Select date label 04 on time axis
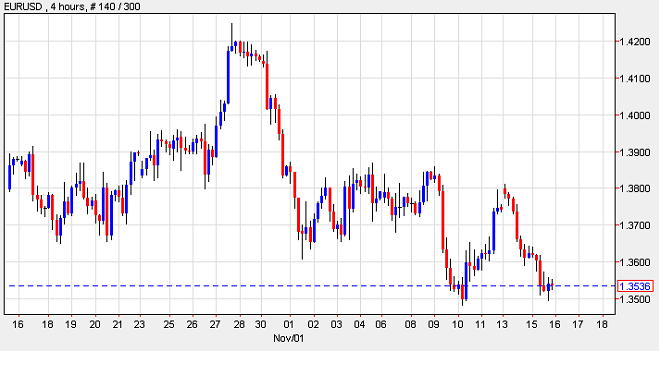 click(x=359, y=324)
